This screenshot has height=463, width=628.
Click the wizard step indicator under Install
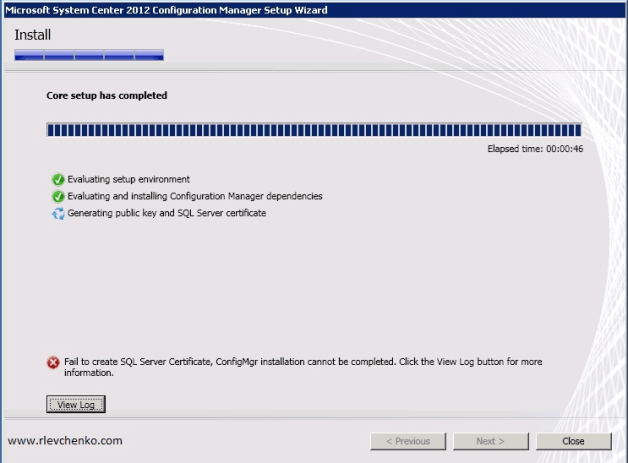[x=89, y=55]
